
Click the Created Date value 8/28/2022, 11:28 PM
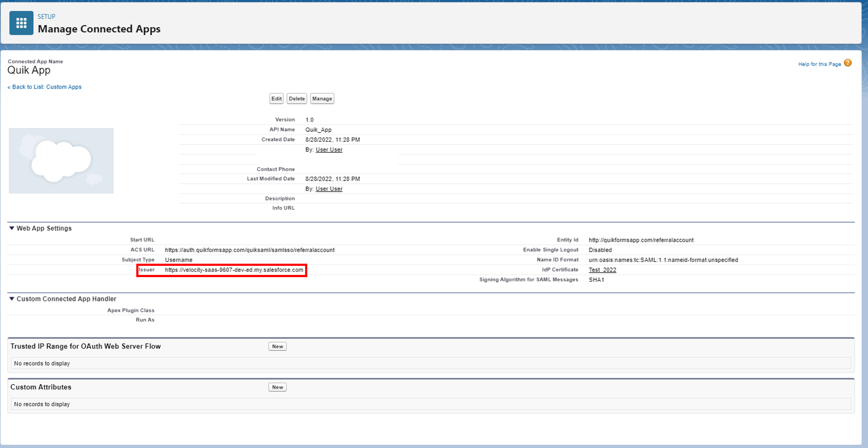(x=332, y=140)
